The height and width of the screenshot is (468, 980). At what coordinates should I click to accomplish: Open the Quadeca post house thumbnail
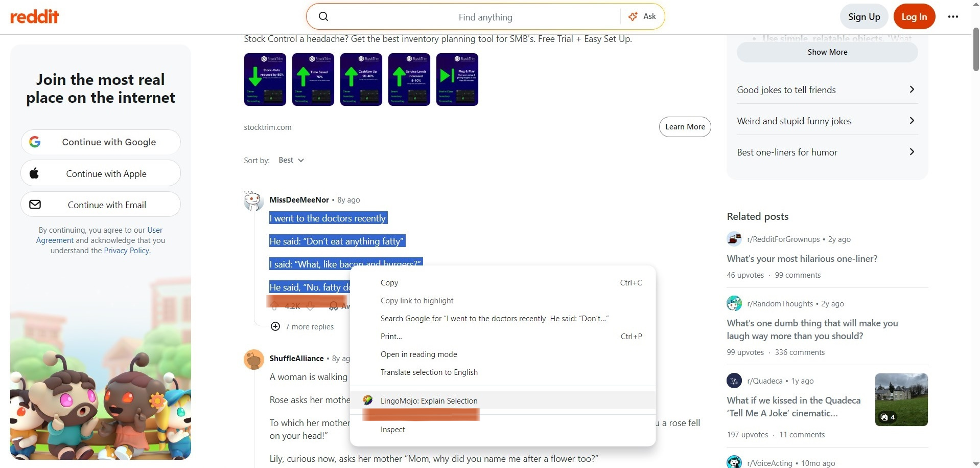pyautogui.click(x=901, y=399)
